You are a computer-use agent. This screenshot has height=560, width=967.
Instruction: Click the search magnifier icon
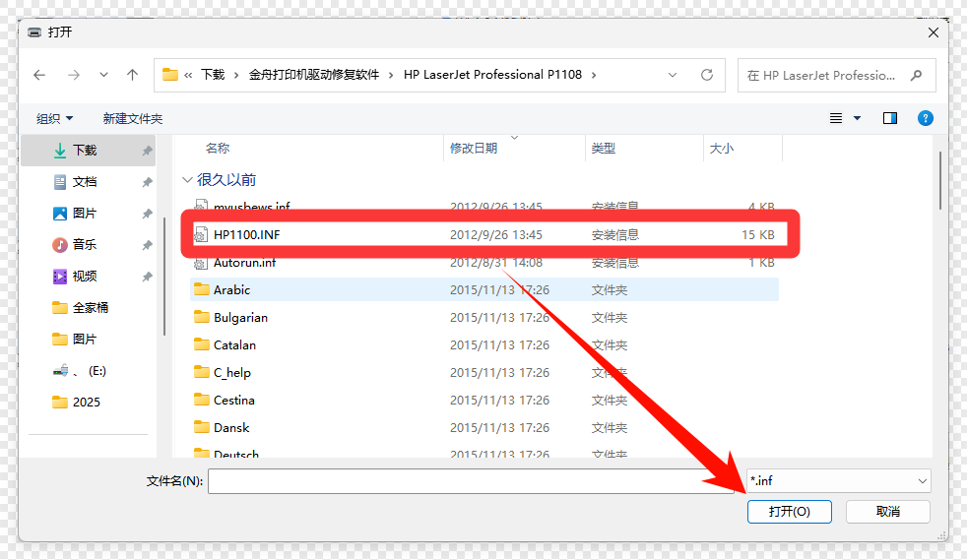916,75
